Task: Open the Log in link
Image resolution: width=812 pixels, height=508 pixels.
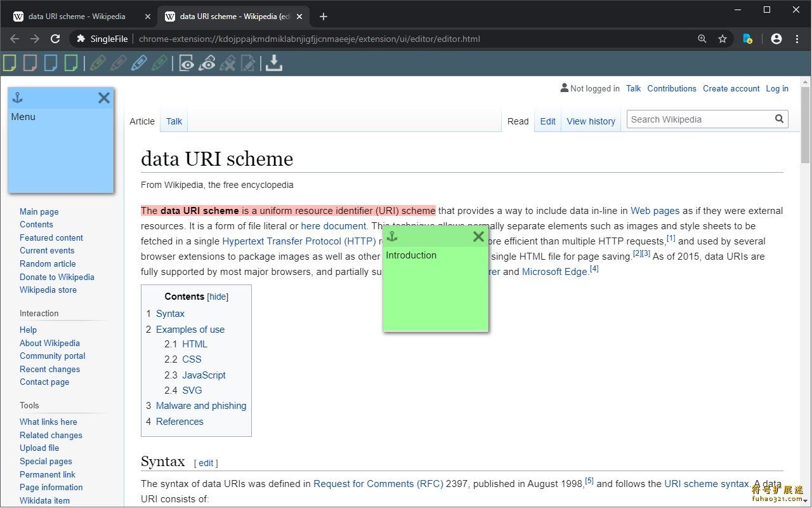Action: click(777, 89)
